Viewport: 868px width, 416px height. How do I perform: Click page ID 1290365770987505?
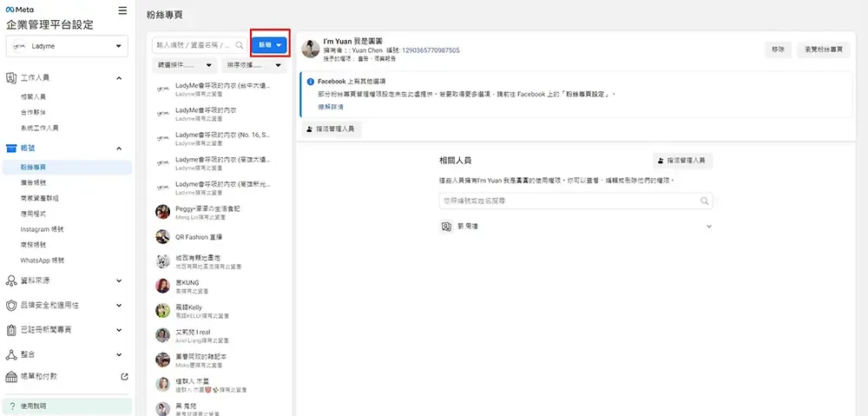[x=431, y=50]
